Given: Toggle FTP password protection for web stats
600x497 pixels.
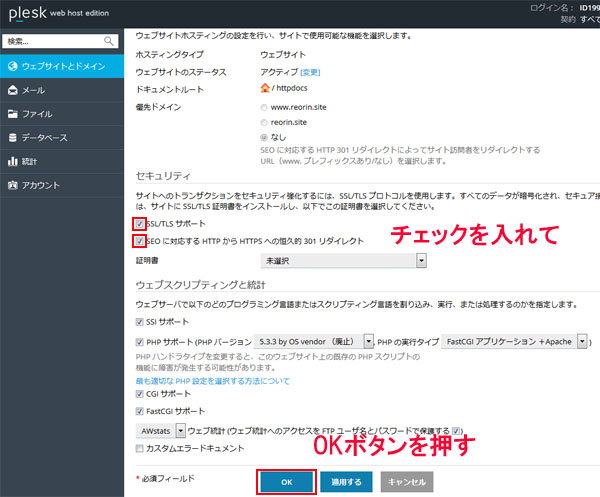Looking at the screenshot, I should click(x=456, y=431).
